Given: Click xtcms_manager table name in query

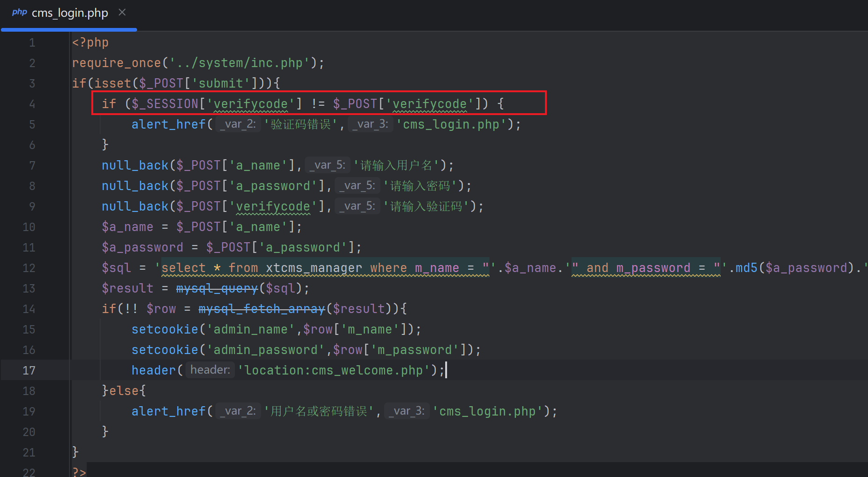Looking at the screenshot, I should click(314, 268).
